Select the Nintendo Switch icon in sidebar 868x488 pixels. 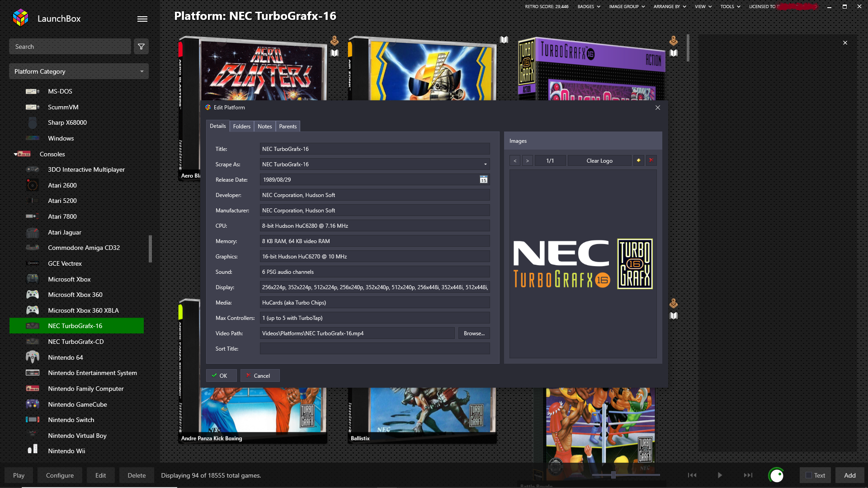32,420
